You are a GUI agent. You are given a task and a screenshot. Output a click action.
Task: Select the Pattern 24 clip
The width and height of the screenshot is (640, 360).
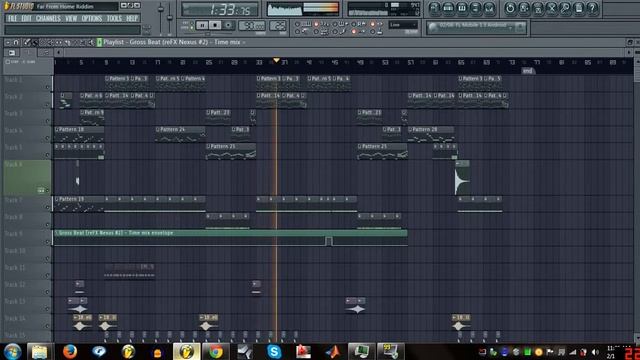coord(180,135)
